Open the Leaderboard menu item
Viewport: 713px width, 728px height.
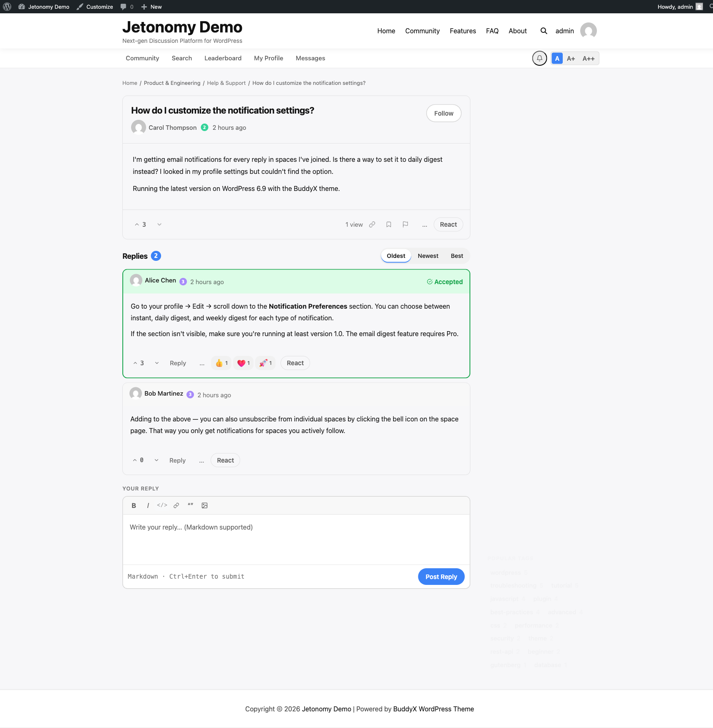[223, 58]
